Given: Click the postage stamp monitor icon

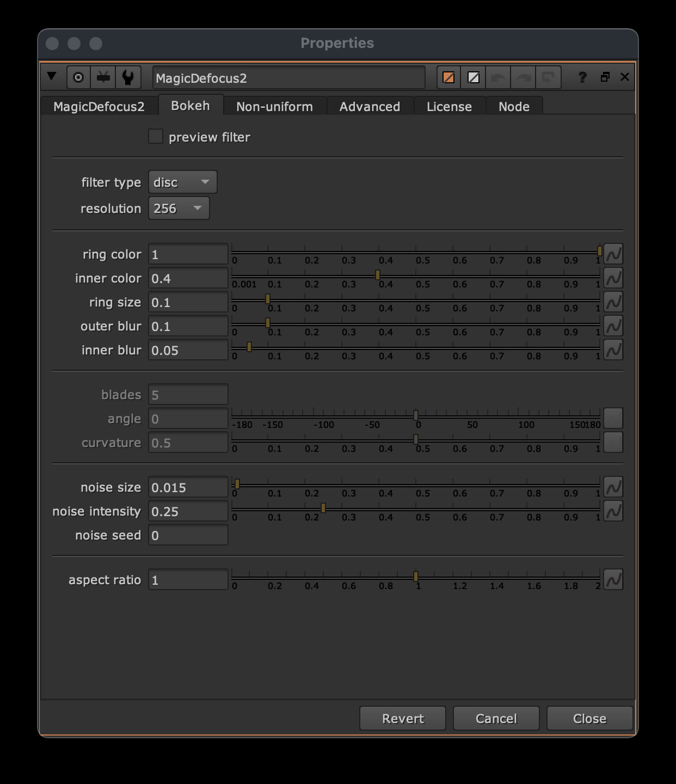Looking at the screenshot, I should click(103, 77).
